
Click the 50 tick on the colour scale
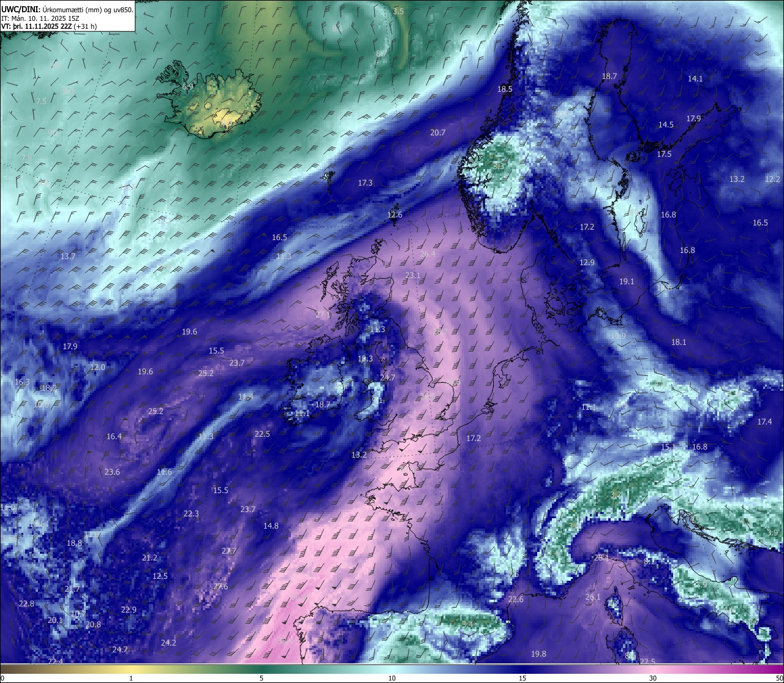coord(779,678)
